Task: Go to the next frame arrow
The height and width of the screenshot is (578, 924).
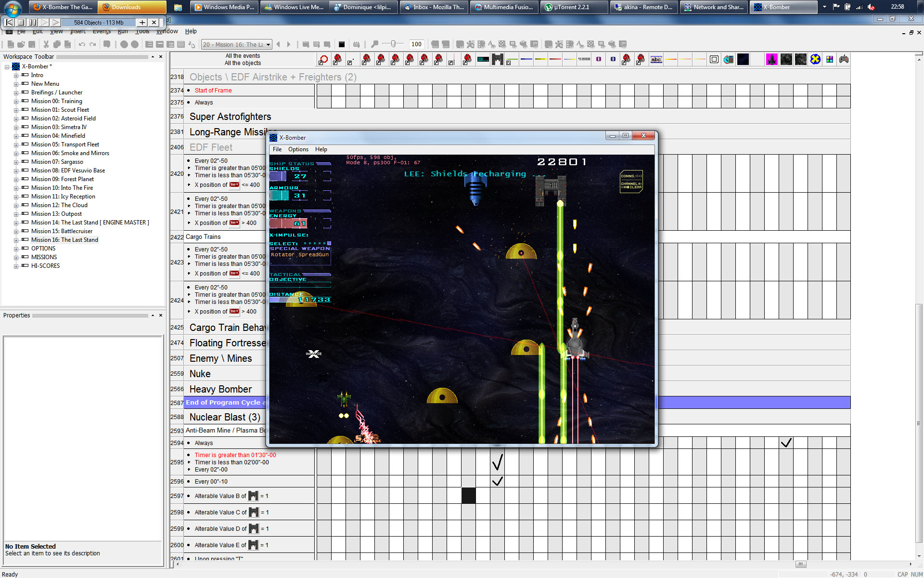Action: pyautogui.click(x=289, y=44)
